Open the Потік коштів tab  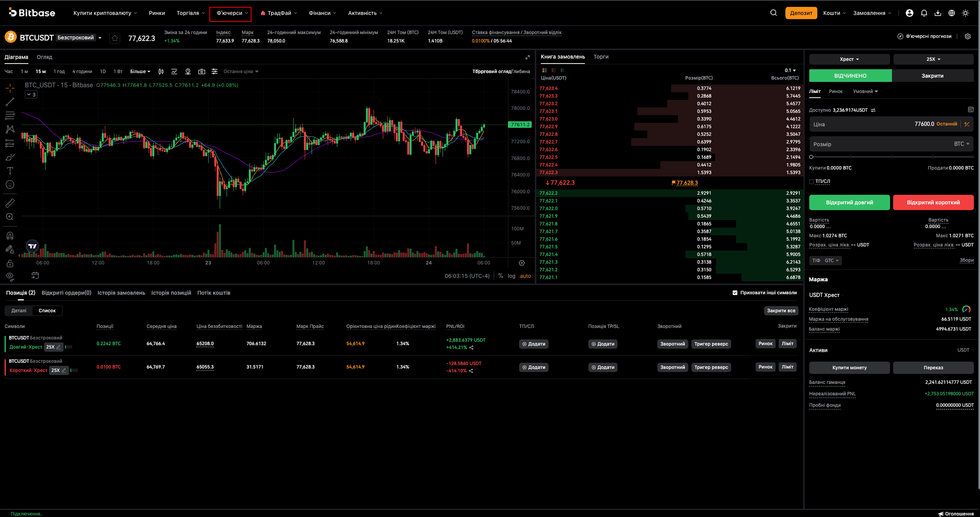tap(214, 293)
